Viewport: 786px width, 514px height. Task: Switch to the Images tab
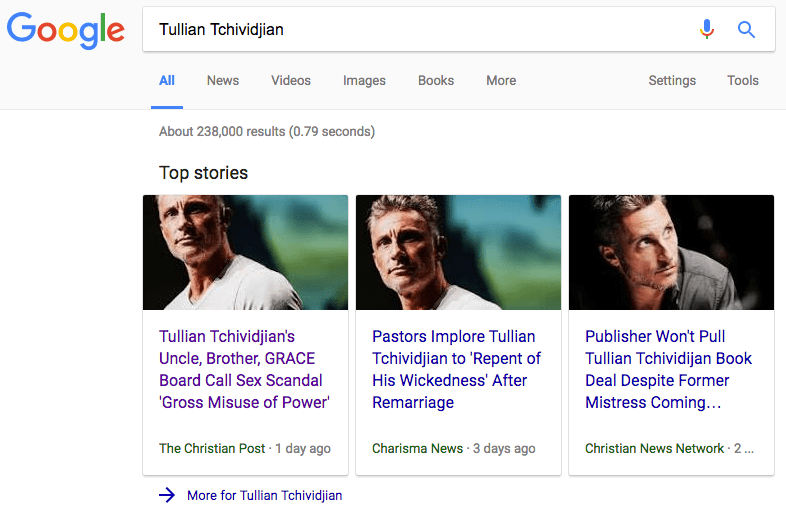[364, 80]
